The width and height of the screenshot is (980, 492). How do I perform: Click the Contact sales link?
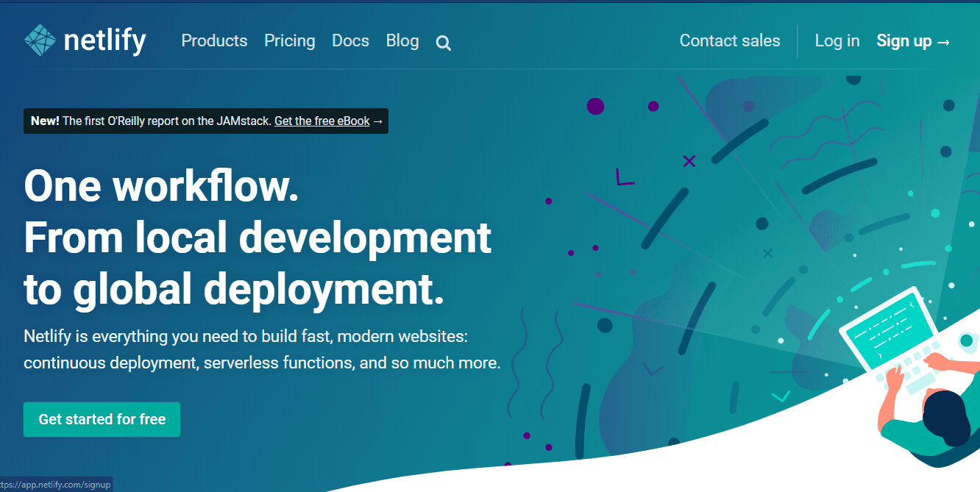pos(729,41)
